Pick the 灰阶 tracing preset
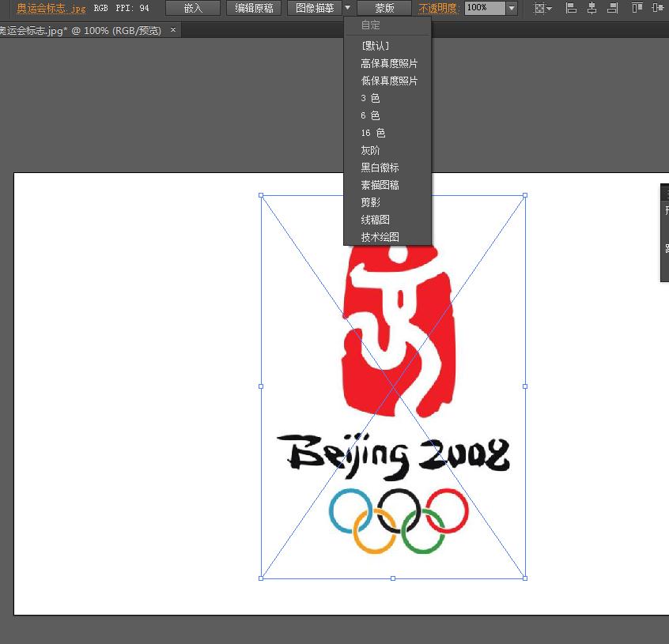The height and width of the screenshot is (644, 669). click(387, 150)
